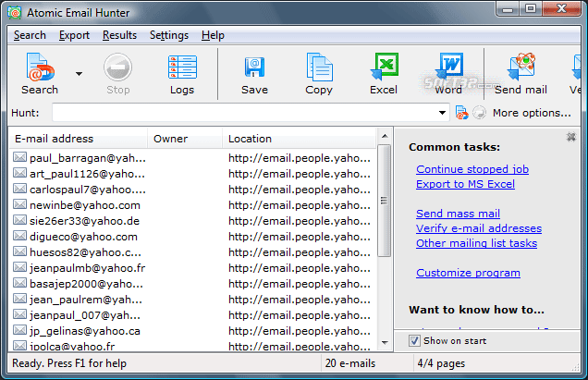The height and width of the screenshot is (380, 588).
Task: Click inside the Hunt input field
Action: point(245,113)
